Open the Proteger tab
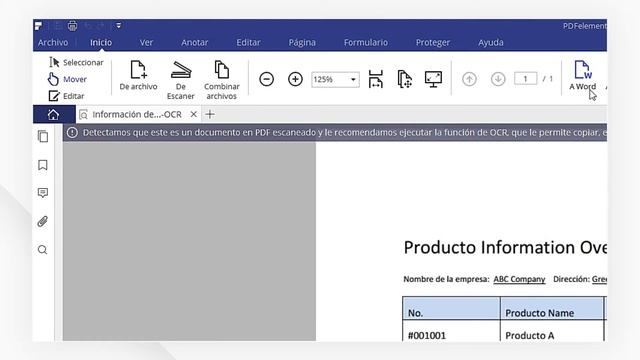 point(433,42)
